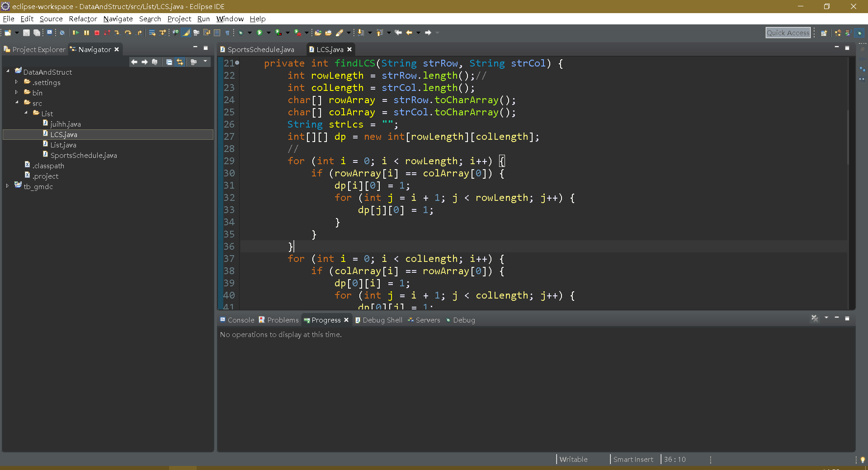Click Skip All Breakpoints icon
The image size is (868, 470).
pos(62,33)
